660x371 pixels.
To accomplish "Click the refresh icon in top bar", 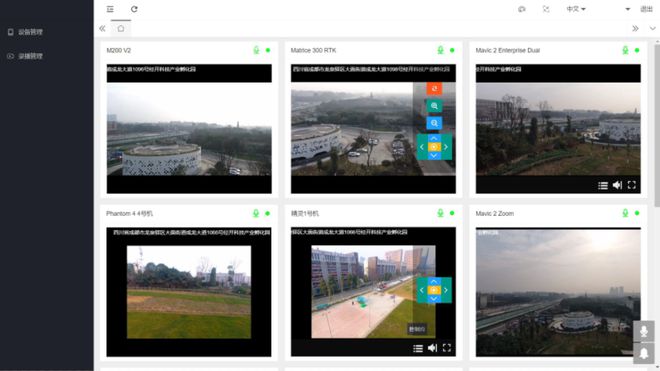I will [134, 9].
